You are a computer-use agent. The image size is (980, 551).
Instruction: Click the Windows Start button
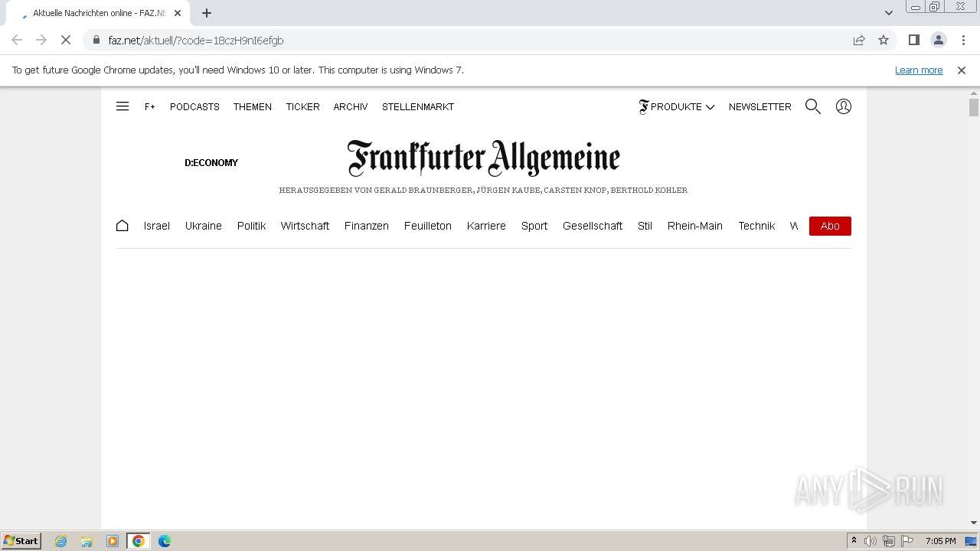click(x=21, y=541)
